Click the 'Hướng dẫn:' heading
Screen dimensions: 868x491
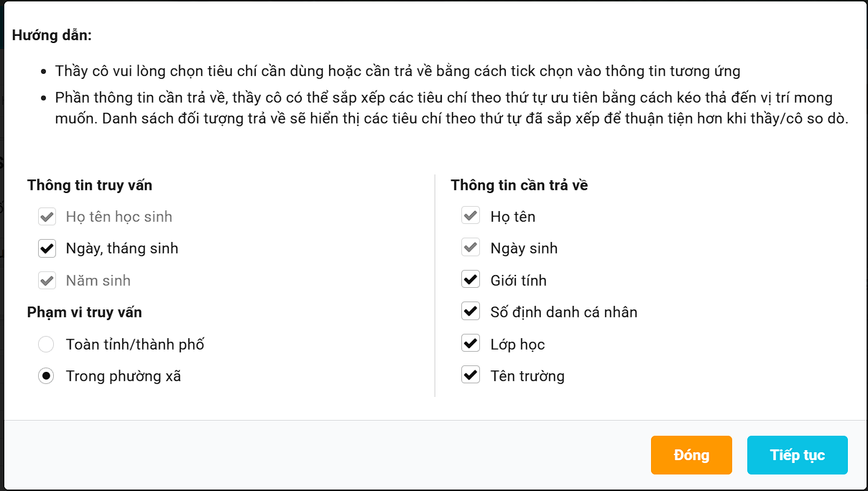52,35
